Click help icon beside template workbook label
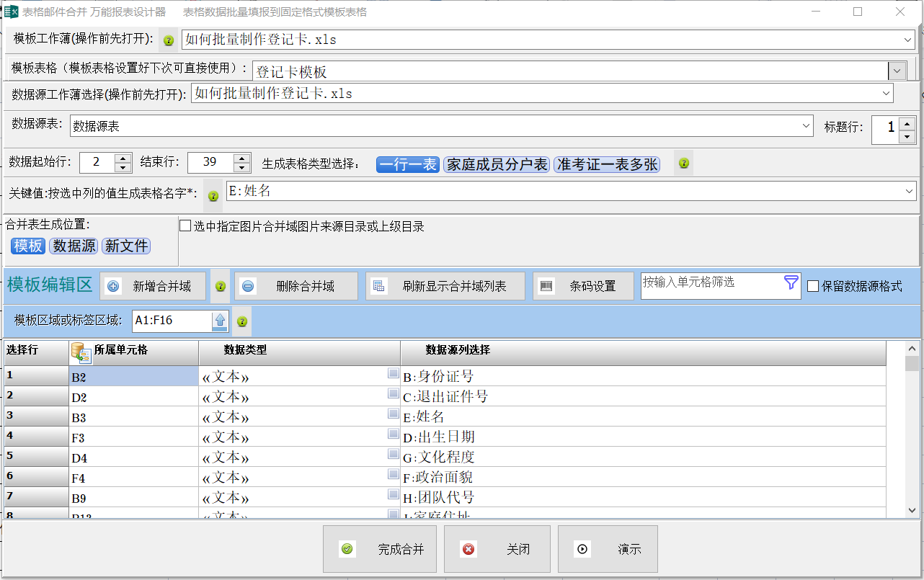The height and width of the screenshot is (580, 924). pyautogui.click(x=169, y=41)
